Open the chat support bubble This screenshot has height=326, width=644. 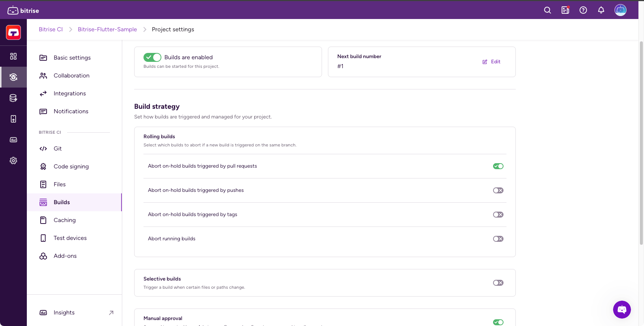(x=622, y=309)
